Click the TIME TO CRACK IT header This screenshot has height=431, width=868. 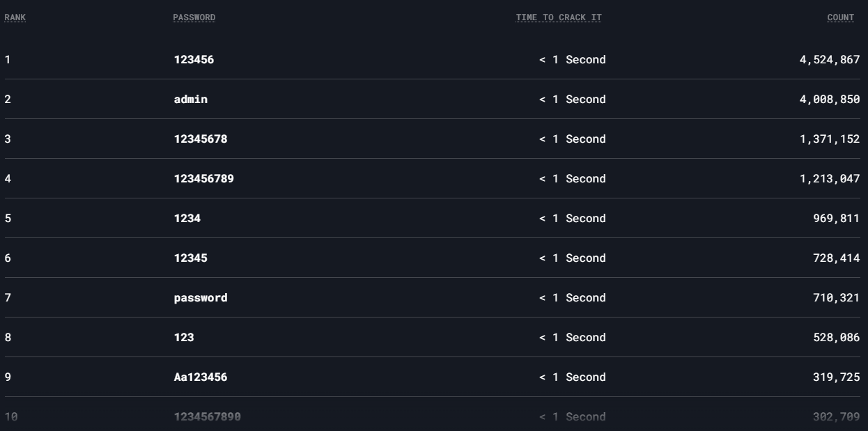(559, 17)
